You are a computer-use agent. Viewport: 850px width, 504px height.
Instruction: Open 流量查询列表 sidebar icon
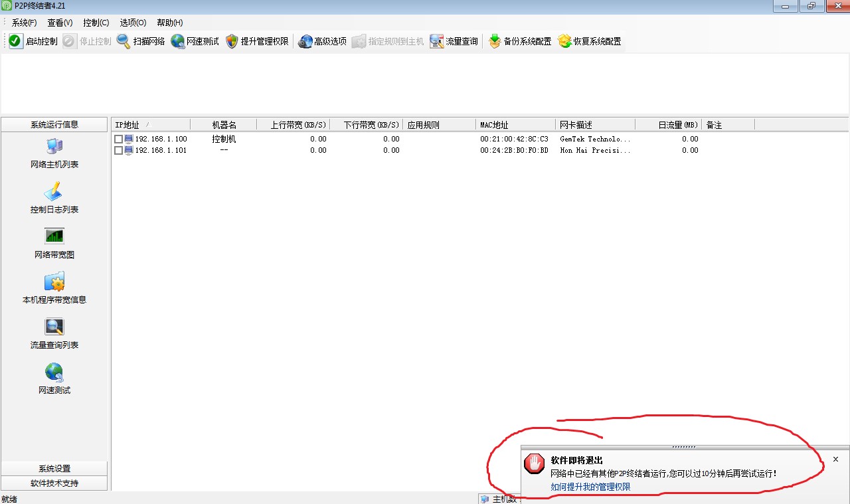(54, 327)
